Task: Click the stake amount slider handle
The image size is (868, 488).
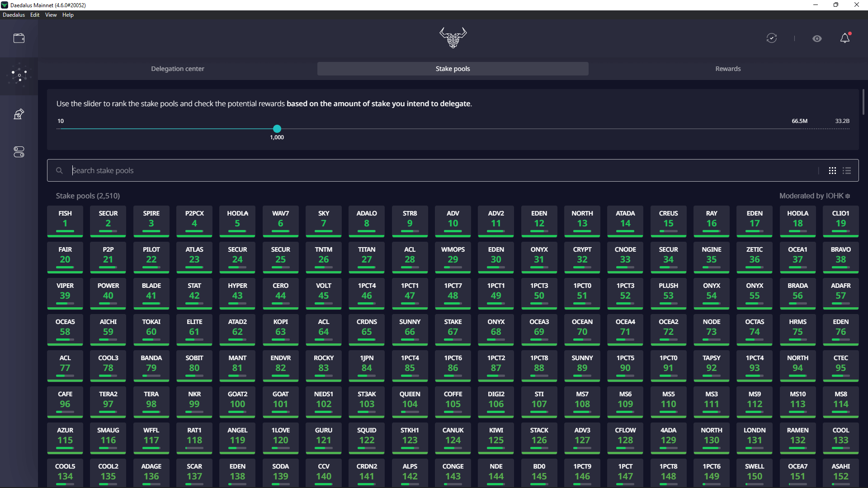Action: click(x=277, y=129)
